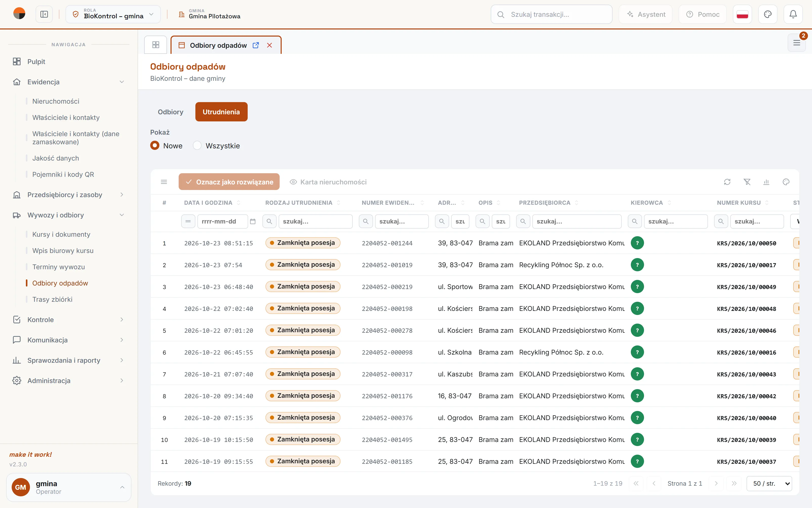Open the 50 / str. page size dropdown

[769, 483]
